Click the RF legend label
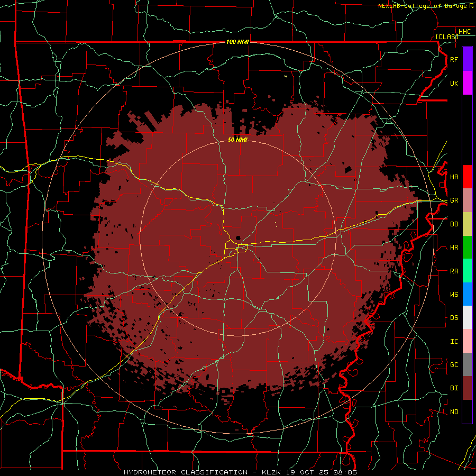Screen dimensions: 476x476 (x=454, y=59)
